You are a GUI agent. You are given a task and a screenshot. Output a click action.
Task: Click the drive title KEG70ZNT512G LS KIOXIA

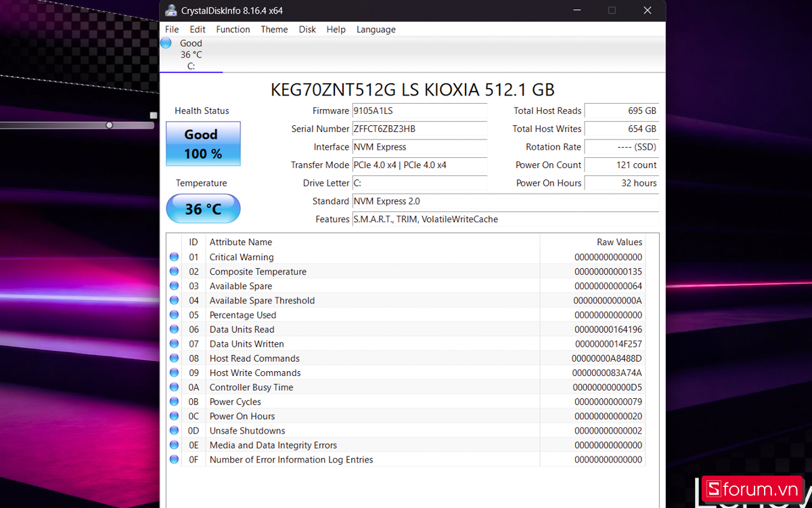pyautogui.click(x=413, y=89)
